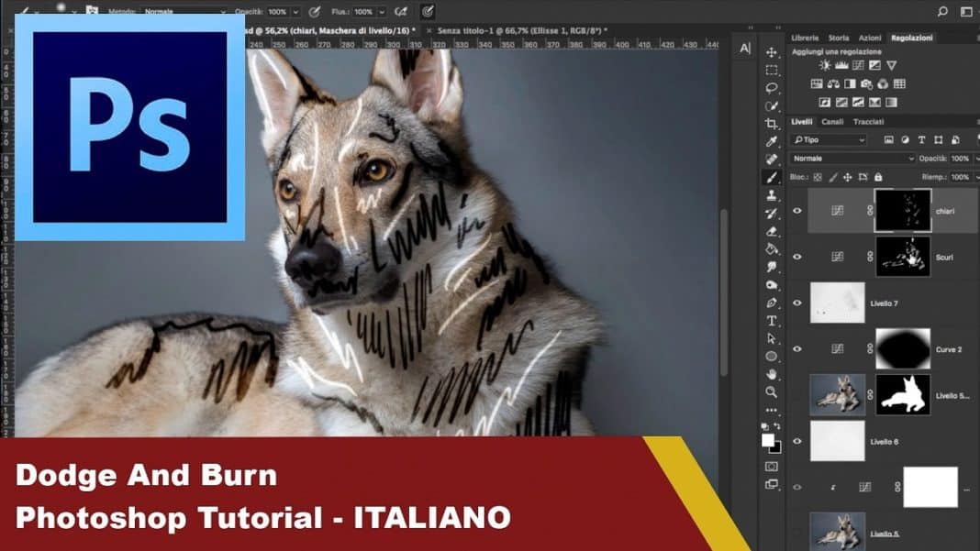Select the Curve 2 layer mask thumbnail

point(903,349)
